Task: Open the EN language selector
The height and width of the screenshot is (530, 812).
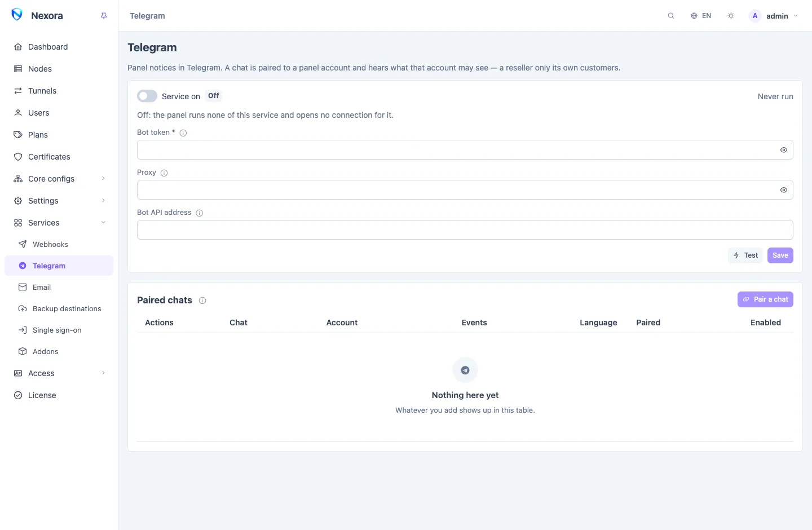Action: 701,16
